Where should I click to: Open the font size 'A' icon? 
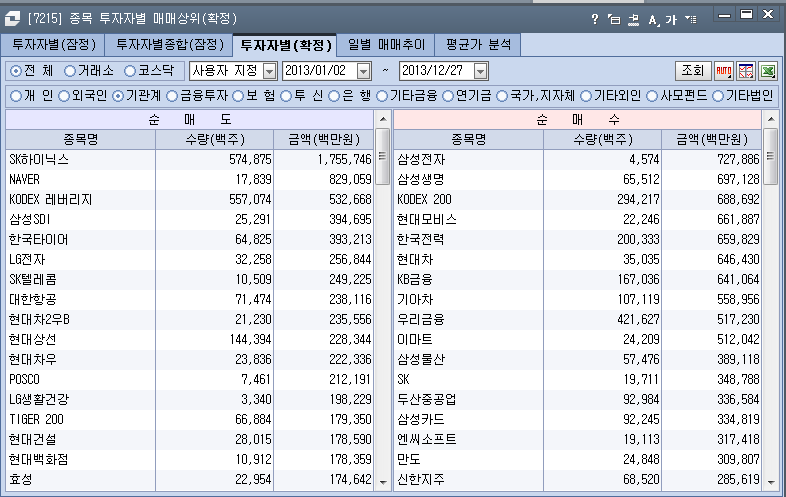(653, 18)
